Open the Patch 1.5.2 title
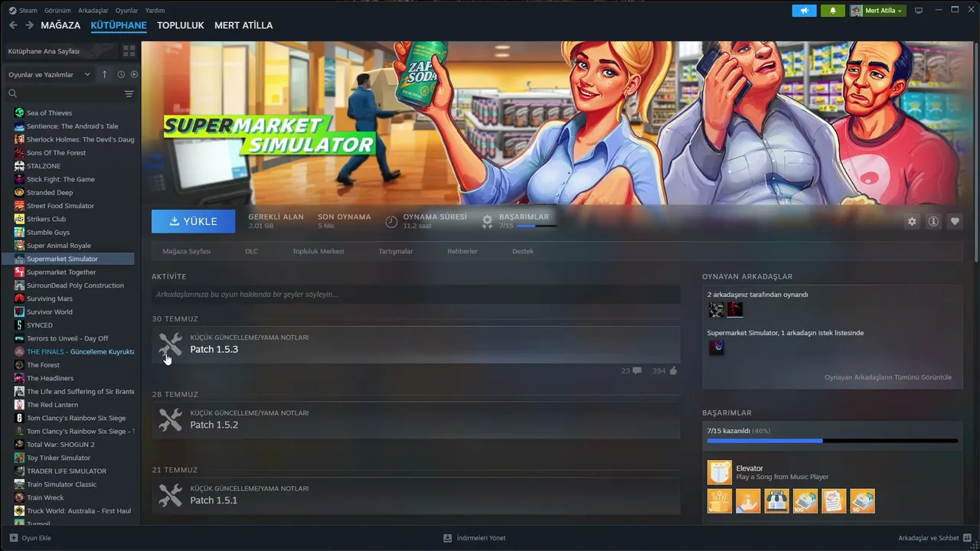This screenshot has height=551, width=980. [214, 425]
